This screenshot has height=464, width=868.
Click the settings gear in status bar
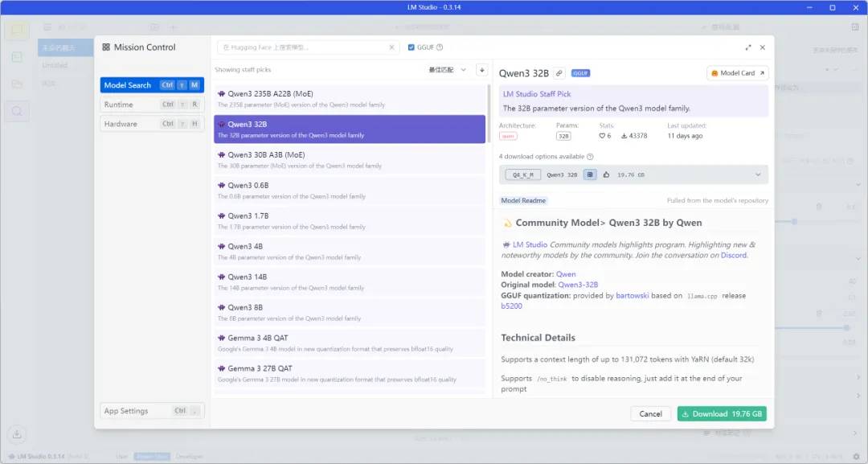857,457
